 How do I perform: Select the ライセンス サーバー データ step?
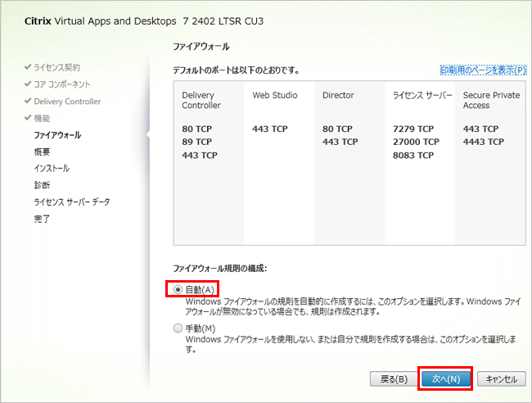tap(72, 201)
